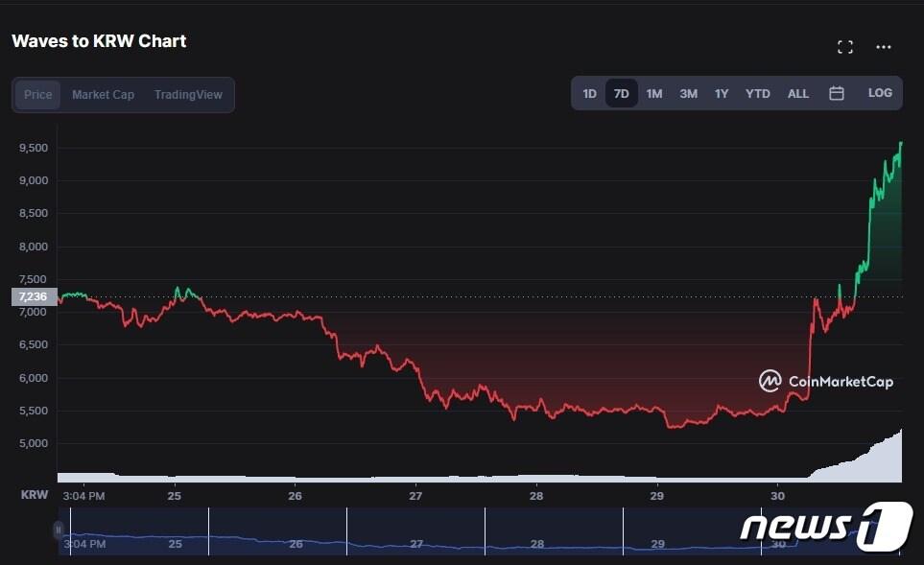The width and height of the screenshot is (924, 565).
Task: Select the Price tab
Action: (38, 95)
